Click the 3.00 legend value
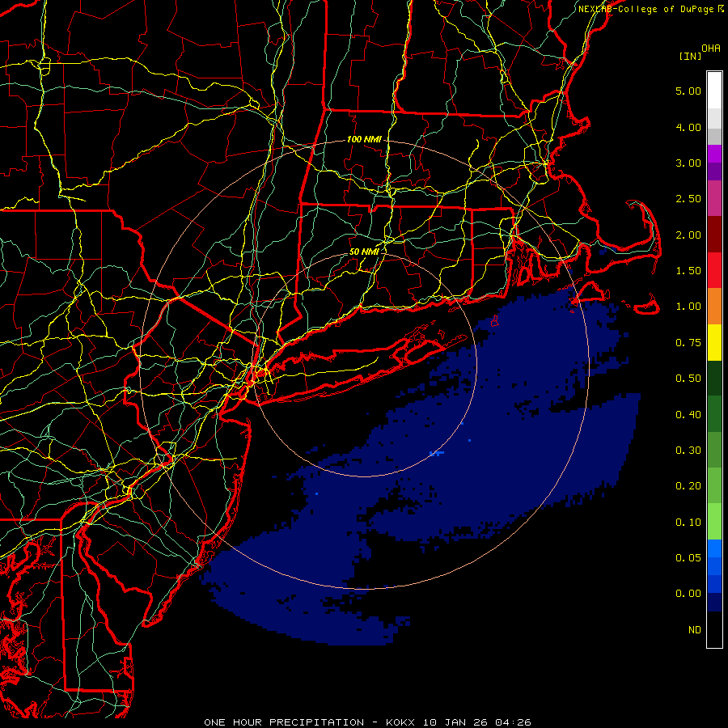 pyautogui.click(x=688, y=163)
